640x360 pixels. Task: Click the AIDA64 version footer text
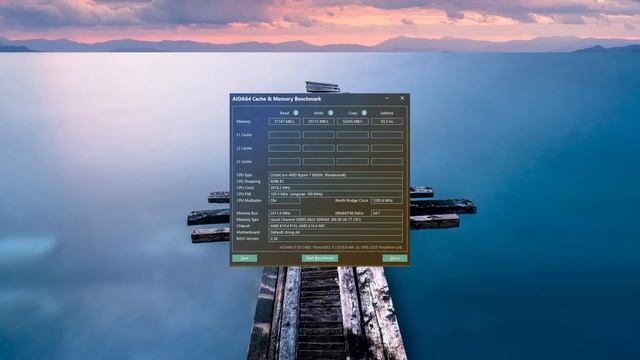(341, 247)
